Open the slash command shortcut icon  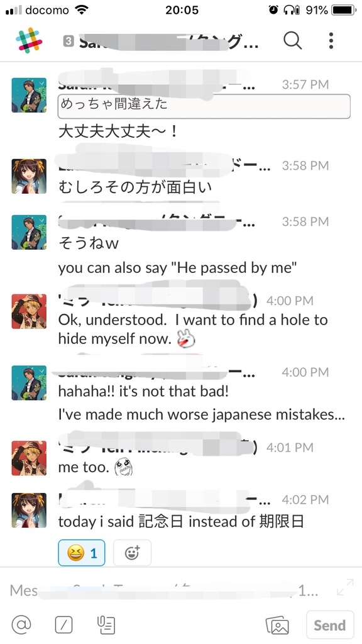click(x=63, y=625)
